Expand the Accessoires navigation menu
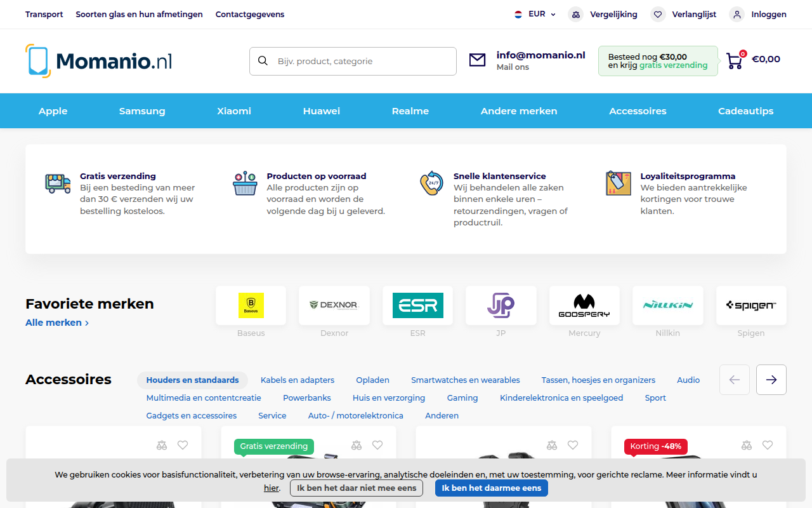Image resolution: width=812 pixels, height=508 pixels. pos(638,111)
